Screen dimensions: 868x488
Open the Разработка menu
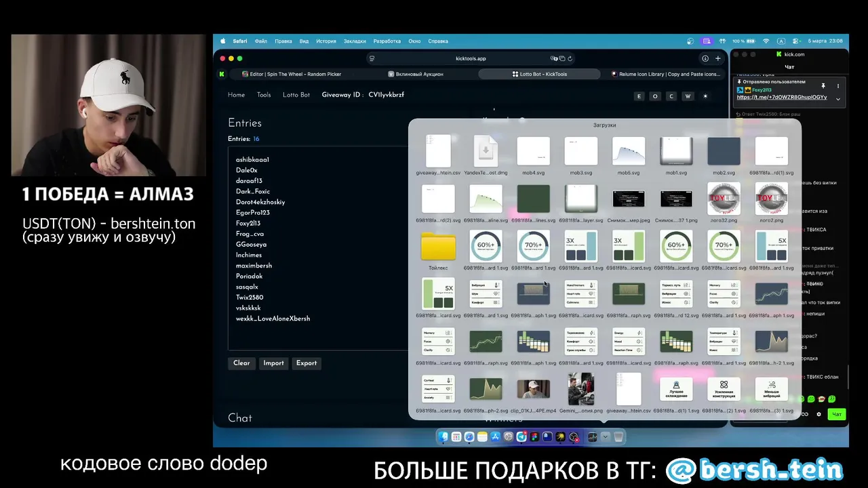tap(387, 41)
